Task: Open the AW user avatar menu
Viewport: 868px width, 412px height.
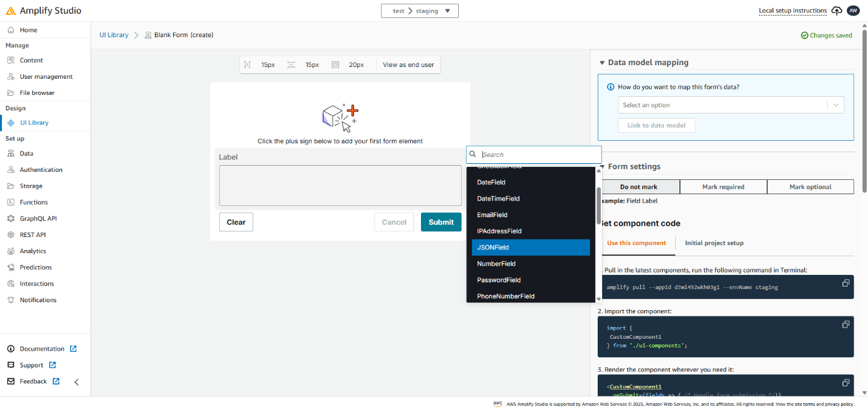Action: [x=853, y=11]
